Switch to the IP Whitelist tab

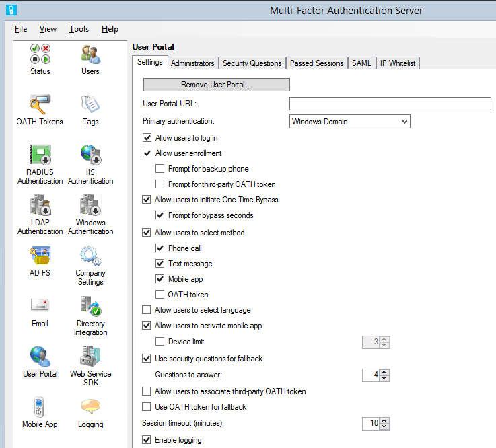coord(397,63)
